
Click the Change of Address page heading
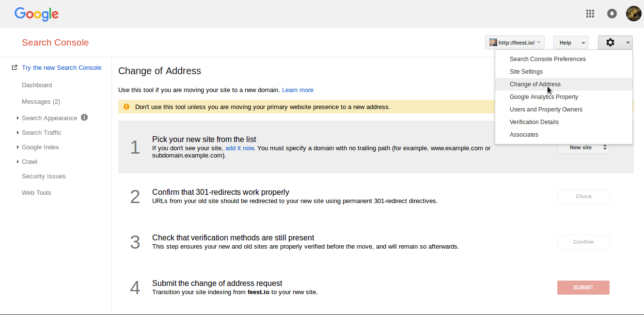click(159, 71)
